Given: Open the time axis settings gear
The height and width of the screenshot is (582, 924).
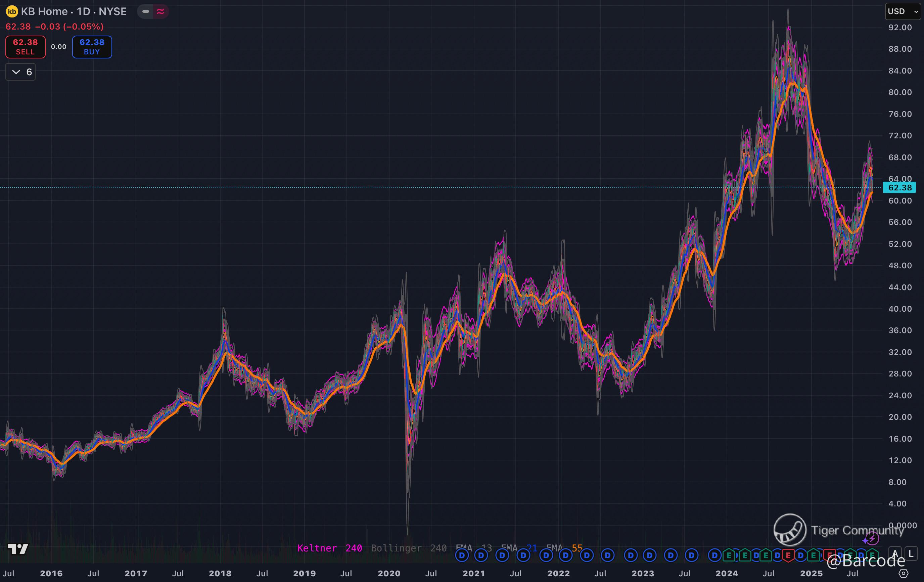Looking at the screenshot, I should click(903, 573).
